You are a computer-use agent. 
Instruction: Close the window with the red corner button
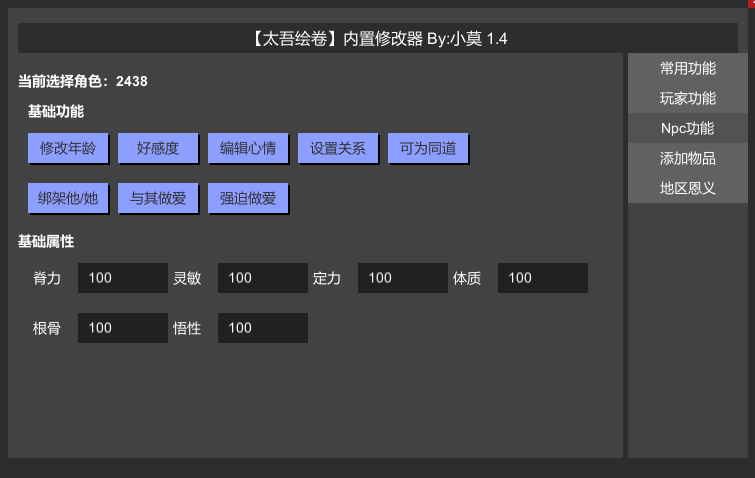pyautogui.click(x=751, y=3)
